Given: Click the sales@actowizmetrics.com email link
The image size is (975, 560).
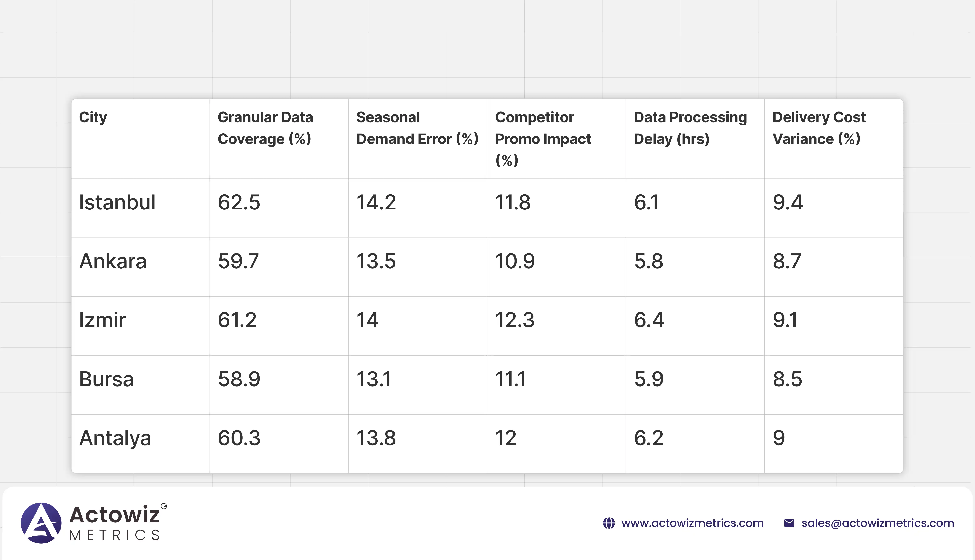Looking at the screenshot, I should pyautogui.click(x=878, y=523).
